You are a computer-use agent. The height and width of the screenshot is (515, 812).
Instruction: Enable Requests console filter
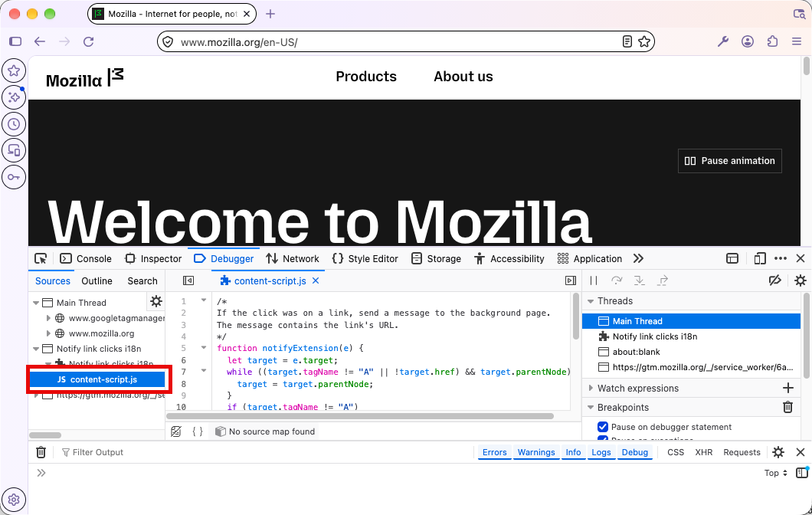[x=742, y=452]
